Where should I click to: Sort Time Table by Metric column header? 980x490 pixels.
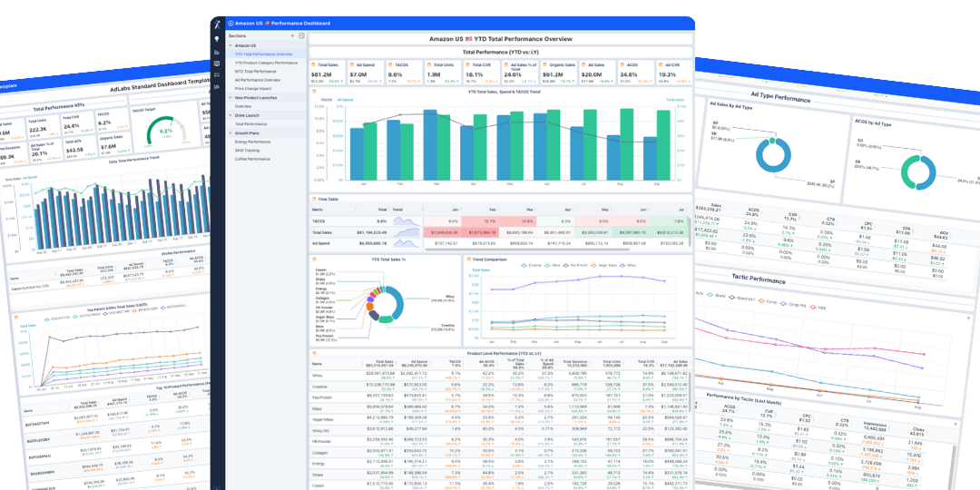pyautogui.click(x=317, y=210)
